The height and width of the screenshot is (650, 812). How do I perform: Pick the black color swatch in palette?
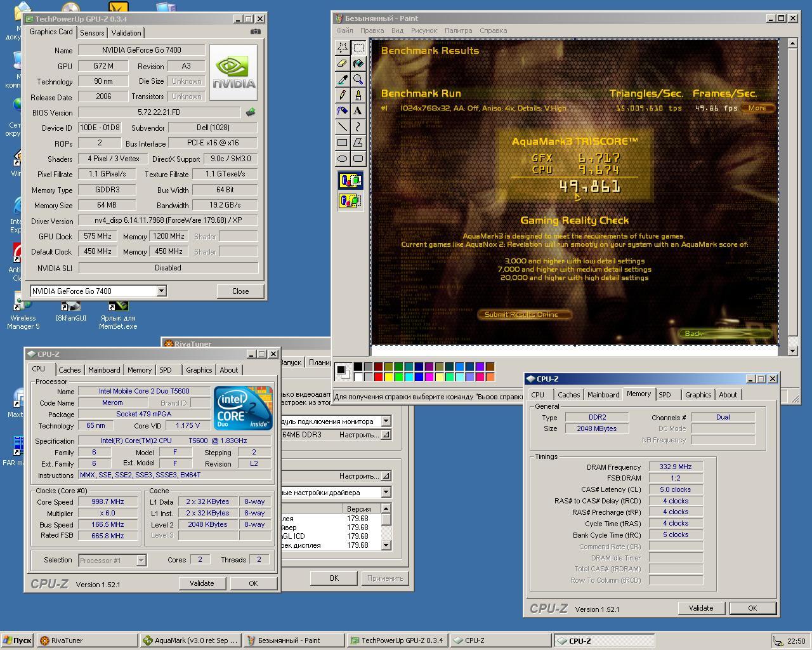click(358, 367)
